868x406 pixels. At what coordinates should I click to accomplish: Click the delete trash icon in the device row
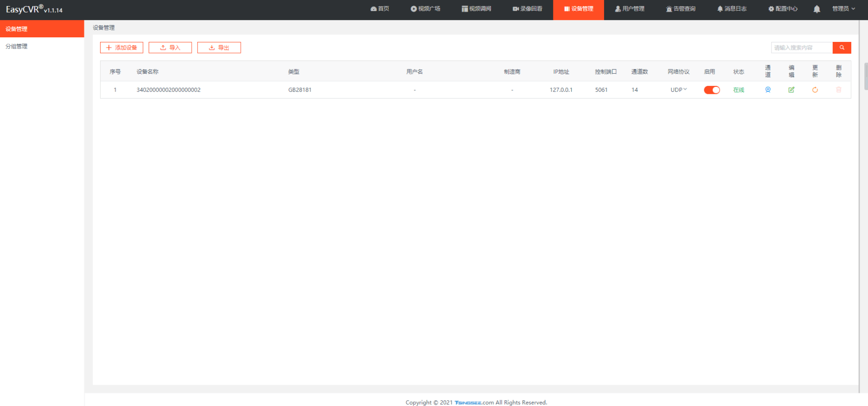[x=838, y=90]
